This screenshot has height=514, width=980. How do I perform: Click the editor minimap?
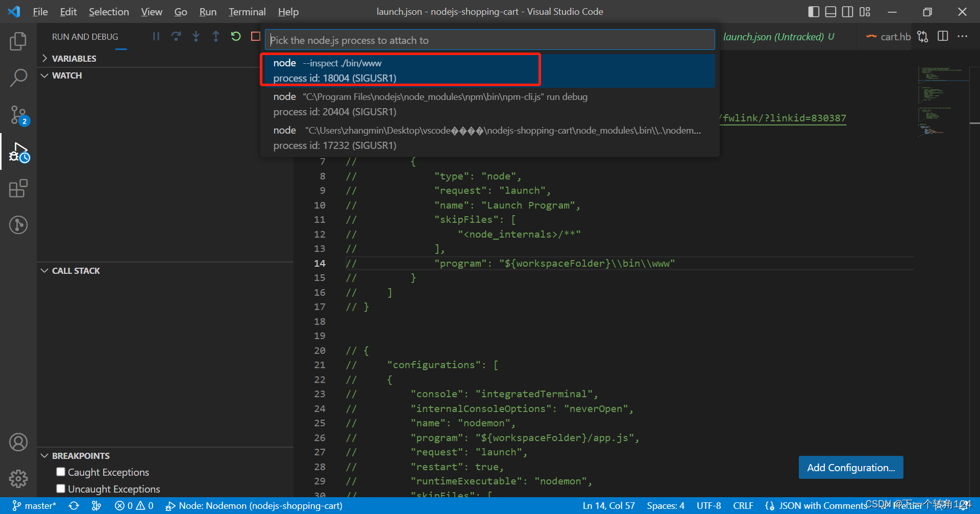tap(942, 101)
